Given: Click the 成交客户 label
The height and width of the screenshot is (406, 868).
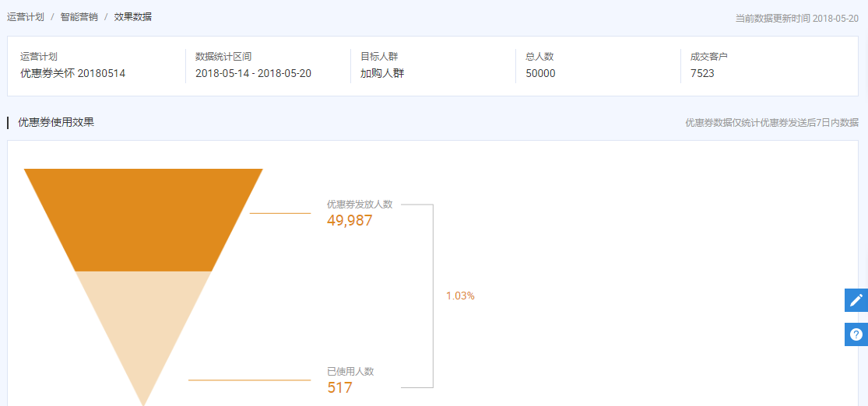Looking at the screenshot, I should point(709,57).
